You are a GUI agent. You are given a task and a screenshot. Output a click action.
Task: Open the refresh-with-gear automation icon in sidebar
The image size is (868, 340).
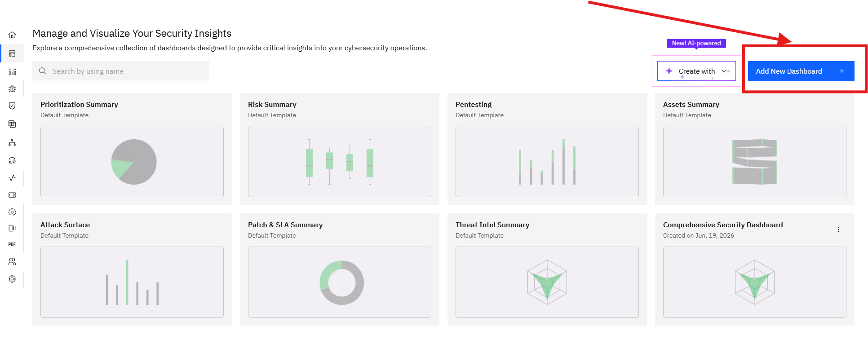(x=12, y=160)
